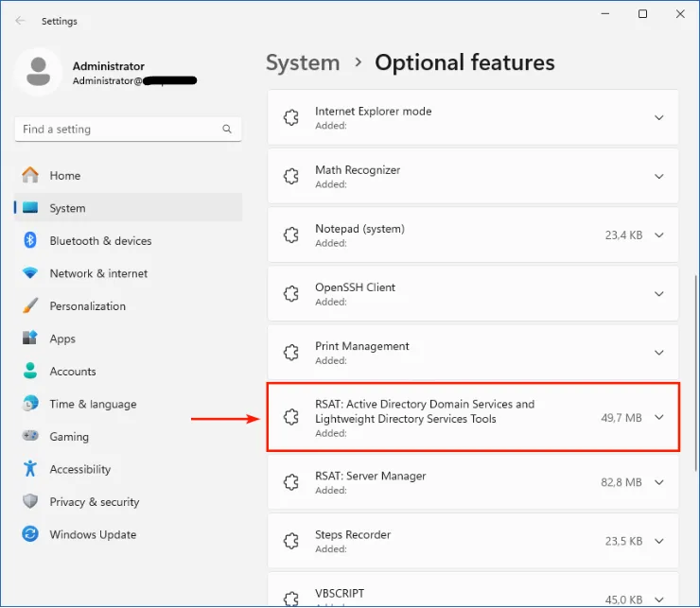Click the System breadcrumb link
The height and width of the screenshot is (608, 700).
[x=303, y=63]
